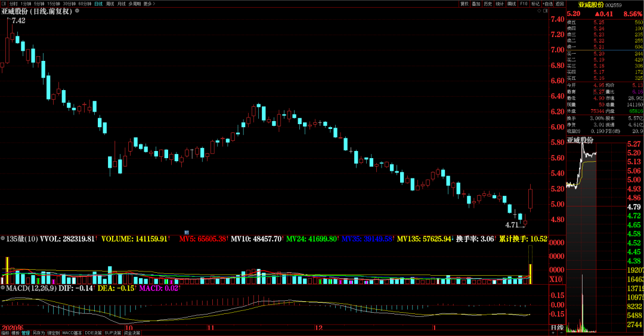Screen dimensions: 644x336
Task: Click stock code 002559
Action: pyautogui.click(x=613, y=5)
